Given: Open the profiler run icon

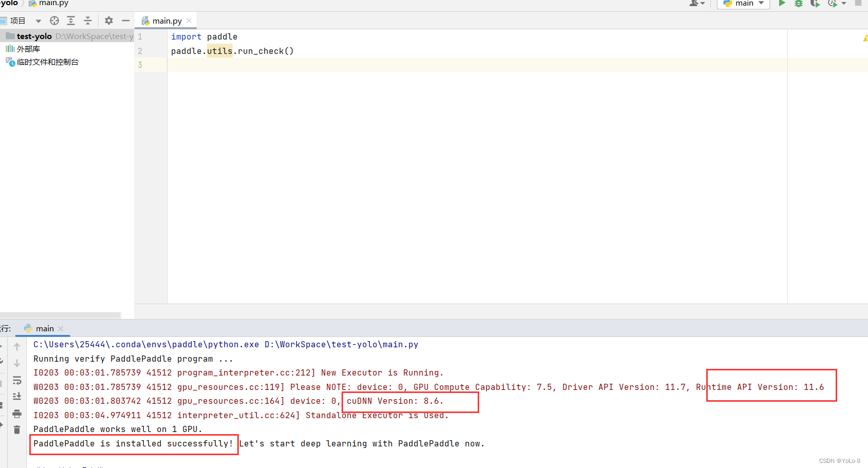Looking at the screenshot, I should (x=832, y=4).
